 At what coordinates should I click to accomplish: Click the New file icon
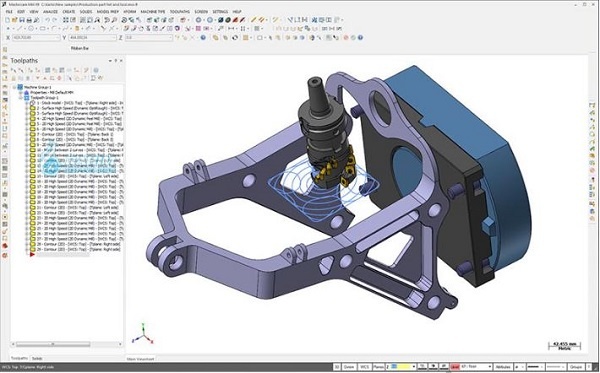(x=7, y=20)
